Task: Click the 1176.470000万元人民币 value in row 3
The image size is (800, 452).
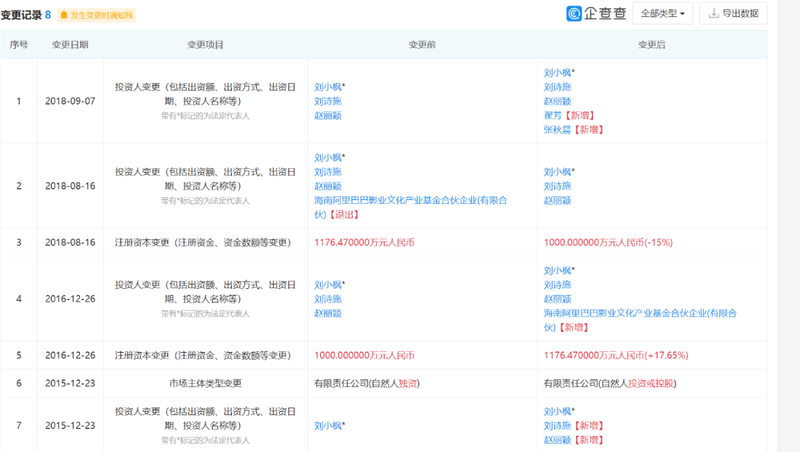Action: 364,243
